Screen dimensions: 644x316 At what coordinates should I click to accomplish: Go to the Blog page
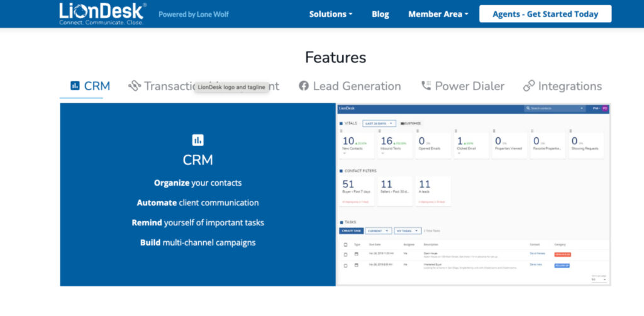[380, 14]
